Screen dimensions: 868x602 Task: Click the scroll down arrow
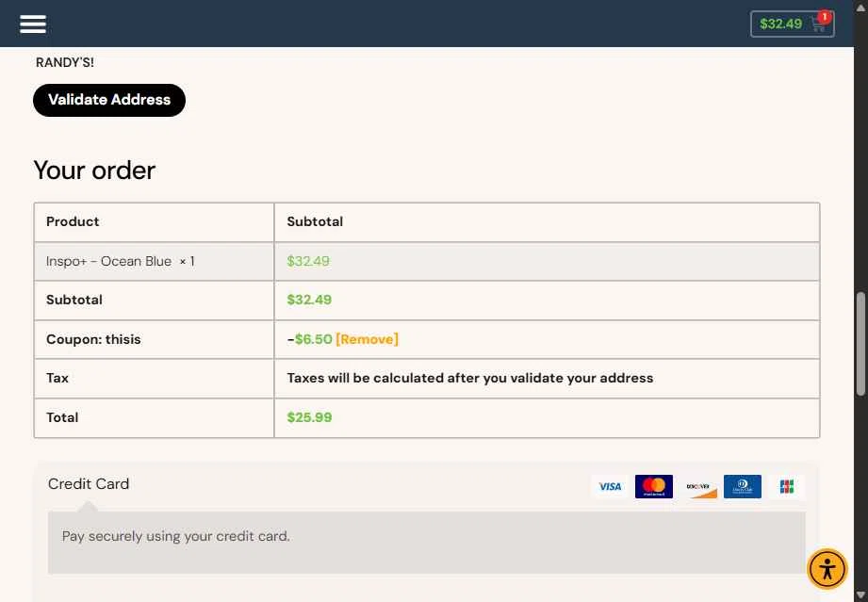point(860,595)
